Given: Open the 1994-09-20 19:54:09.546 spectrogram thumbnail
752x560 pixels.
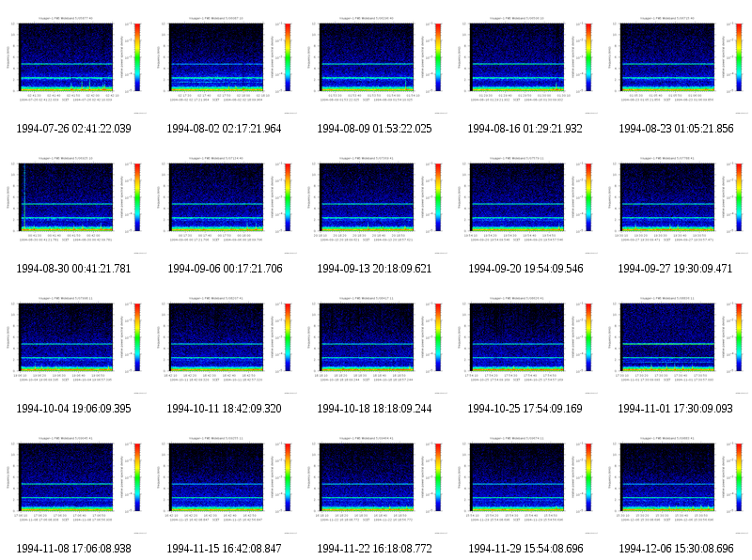Looking at the screenshot, I should (525, 205).
